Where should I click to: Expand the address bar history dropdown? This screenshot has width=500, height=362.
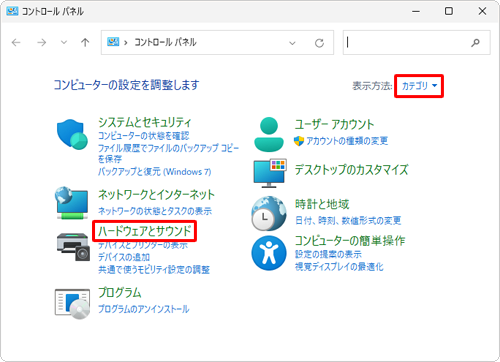pos(292,43)
